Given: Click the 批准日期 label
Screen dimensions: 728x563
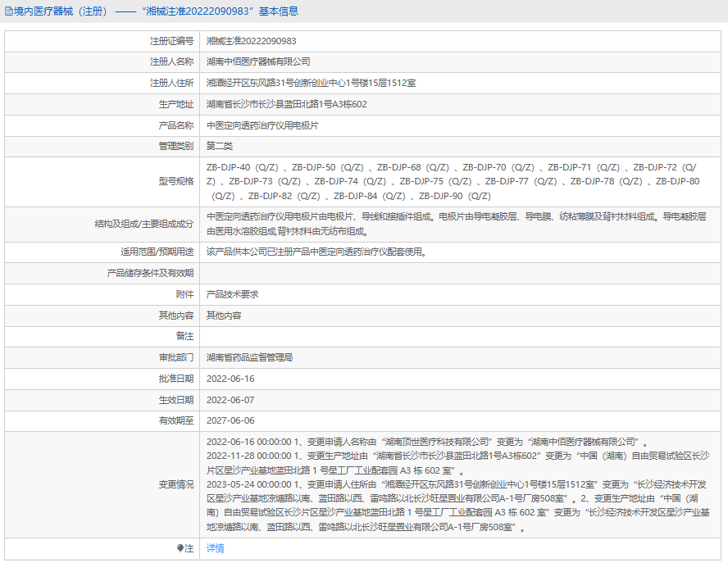Looking at the screenshot, I should [x=176, y=379].
